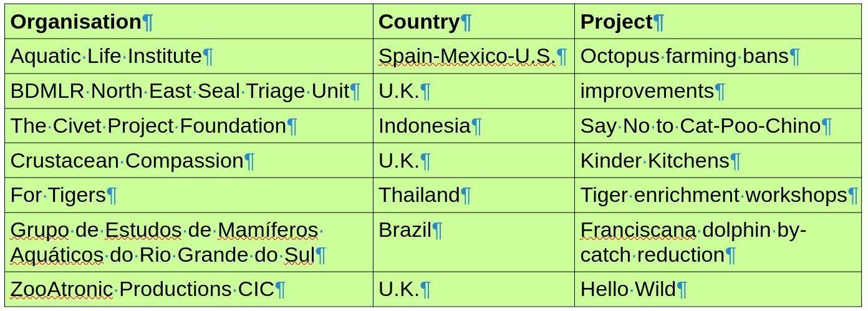
Task: Click the Indonesia country cell
Action: (x=424, y=127)
